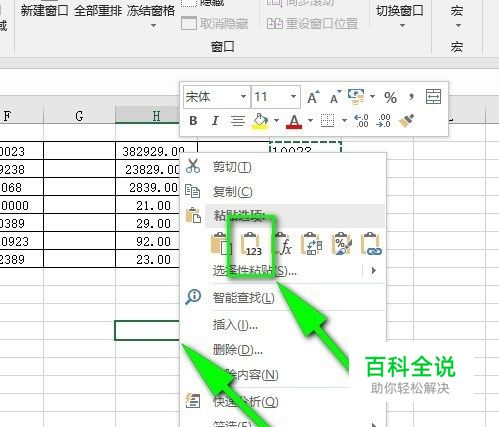The width and height of the screenshot is (499, 427).
Task: Select 删除(D)... menu item
Action: tap(238, 350)
